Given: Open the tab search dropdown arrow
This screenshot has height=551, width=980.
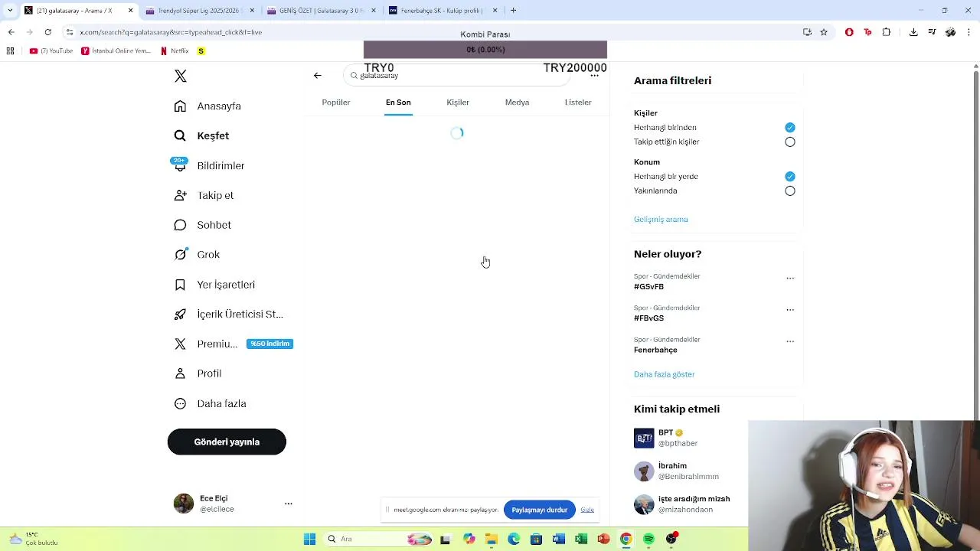Looking at the screenshot, I should coord(10,11).
